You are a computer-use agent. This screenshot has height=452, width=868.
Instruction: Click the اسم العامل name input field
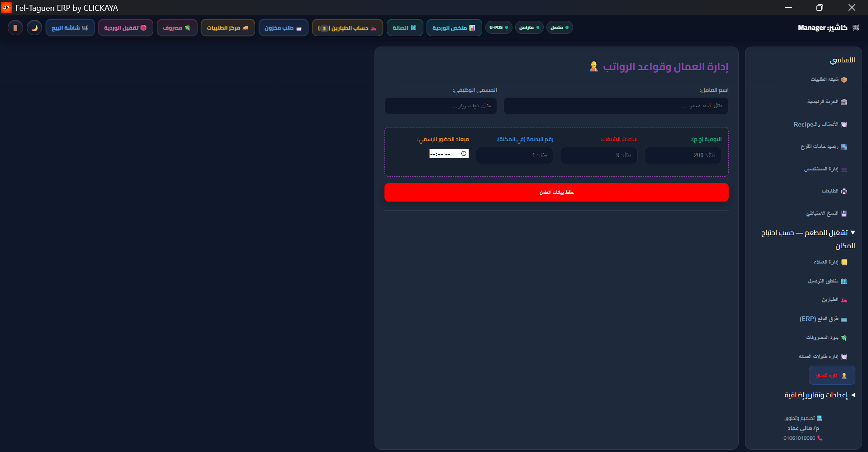pyautogui.click(x=616, y=106)
